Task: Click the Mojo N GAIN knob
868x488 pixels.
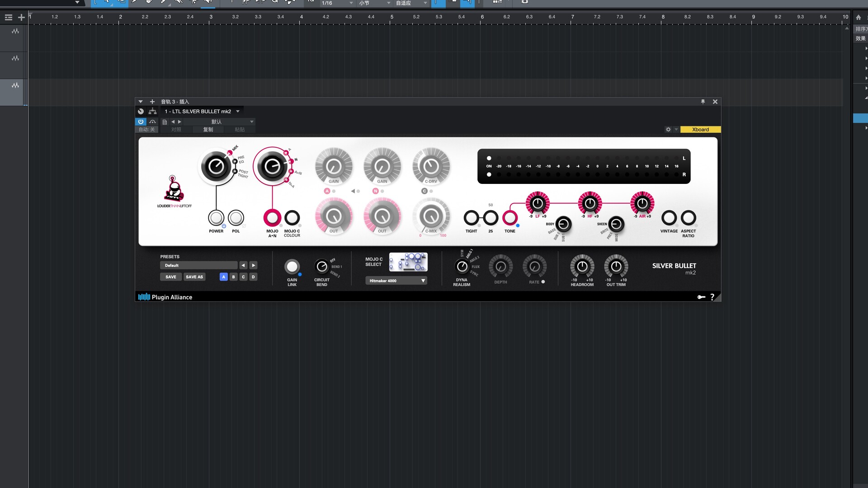Action: (382, 166)
